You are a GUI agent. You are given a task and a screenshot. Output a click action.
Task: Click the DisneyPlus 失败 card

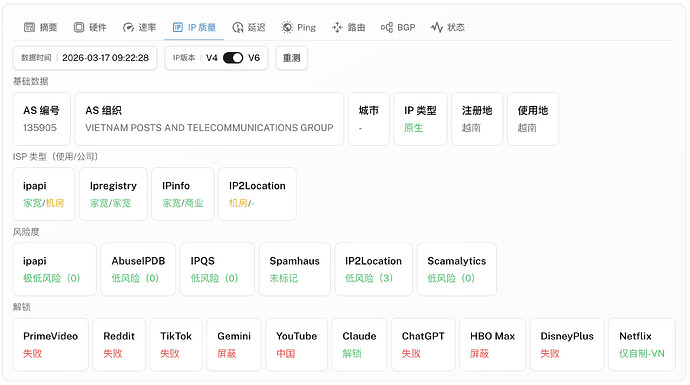tap(567, 345)
